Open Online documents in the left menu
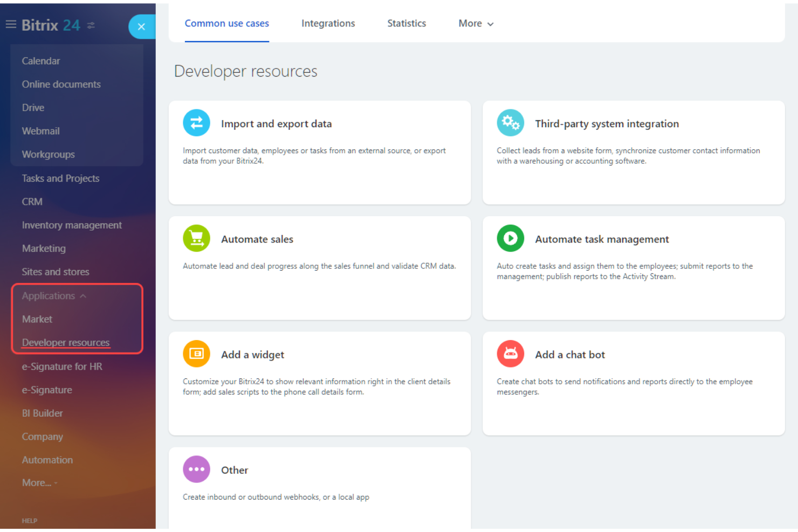The image size is (798, 532). pos(61,84)
